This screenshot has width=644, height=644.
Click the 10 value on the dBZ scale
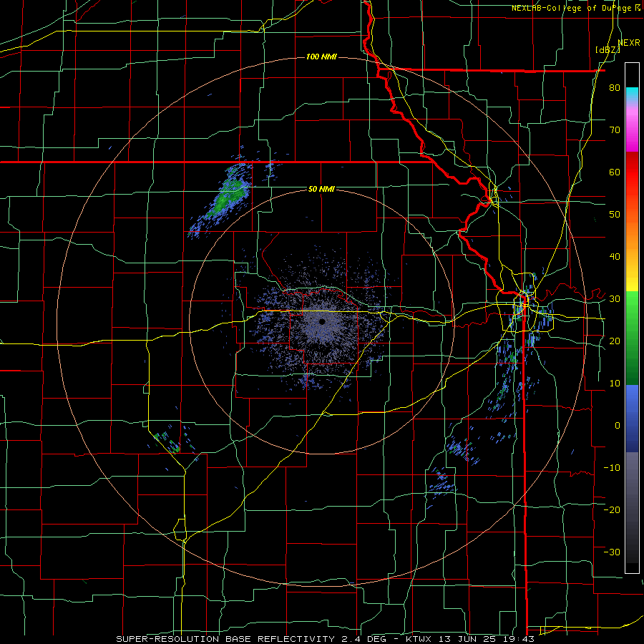point(615,384)
